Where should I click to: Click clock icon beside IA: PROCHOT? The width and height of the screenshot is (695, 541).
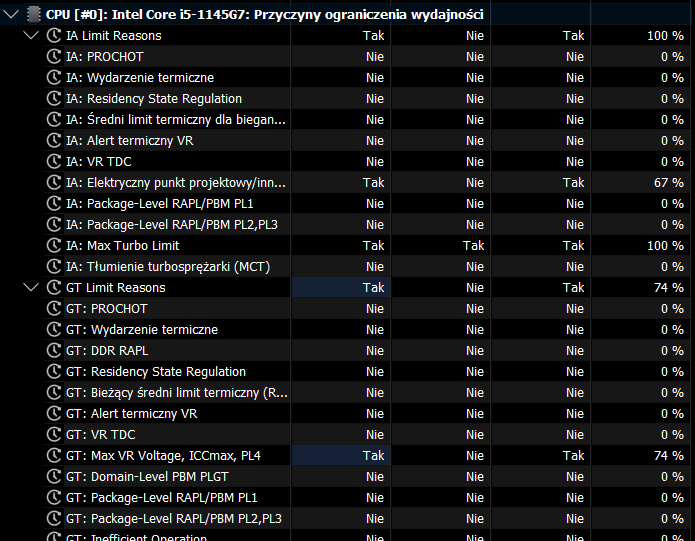(x=54, y=56)
